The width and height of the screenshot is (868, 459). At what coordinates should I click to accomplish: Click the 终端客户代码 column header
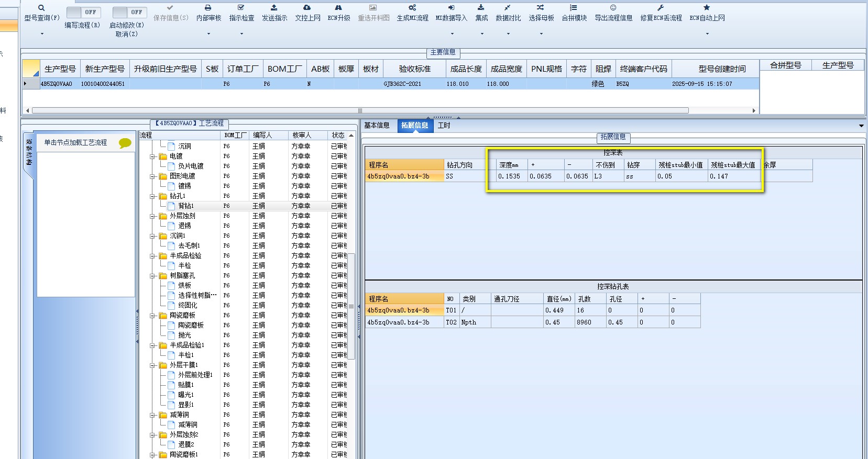(643, 69)
